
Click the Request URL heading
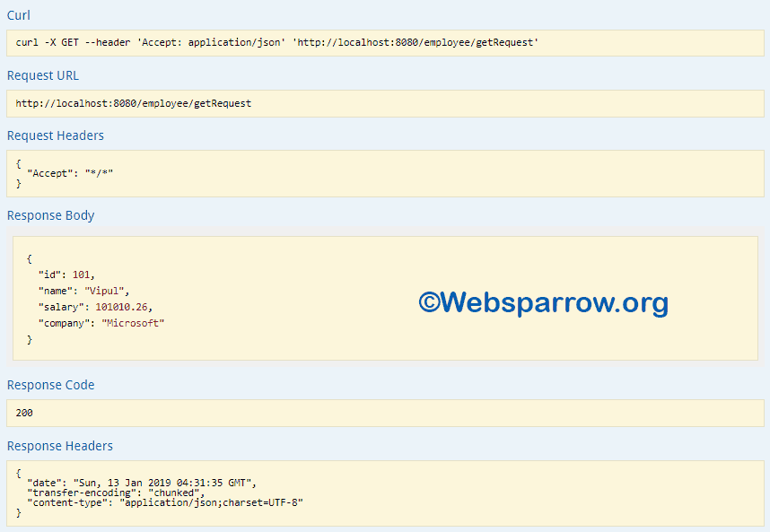tap(43, 75)
